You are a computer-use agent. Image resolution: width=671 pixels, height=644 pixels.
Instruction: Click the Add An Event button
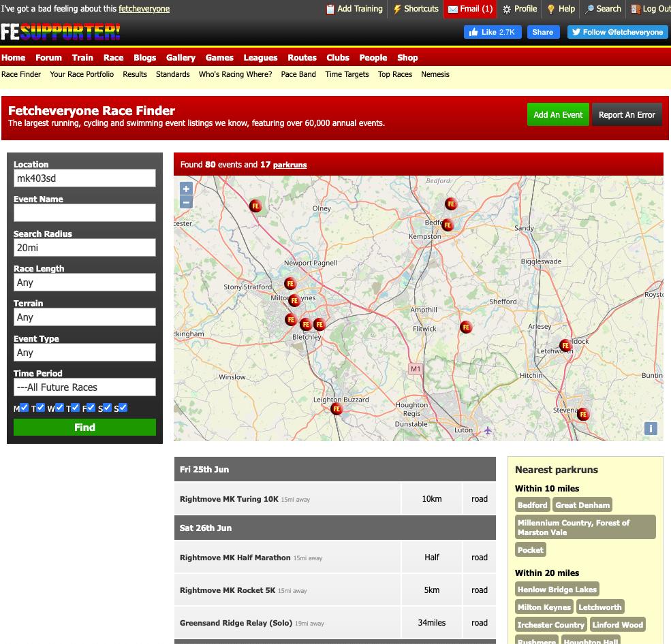tap(558, 114)
